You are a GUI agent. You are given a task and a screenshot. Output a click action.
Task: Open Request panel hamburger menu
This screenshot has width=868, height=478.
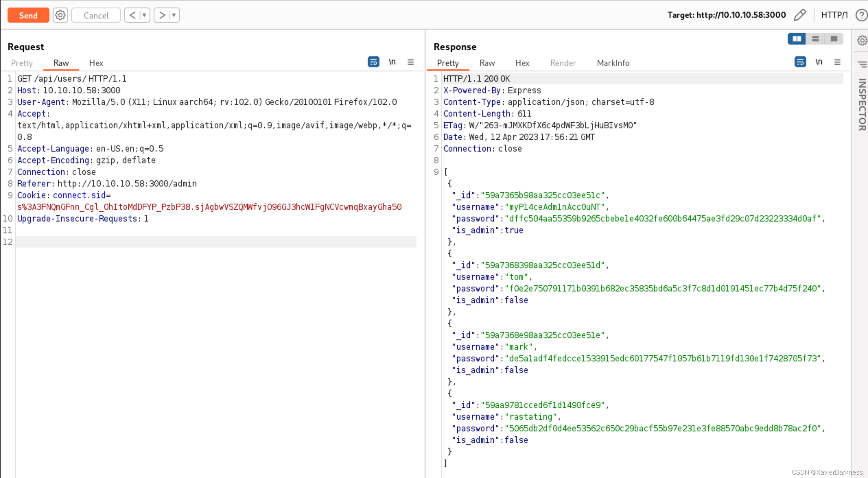pos(411,62)
